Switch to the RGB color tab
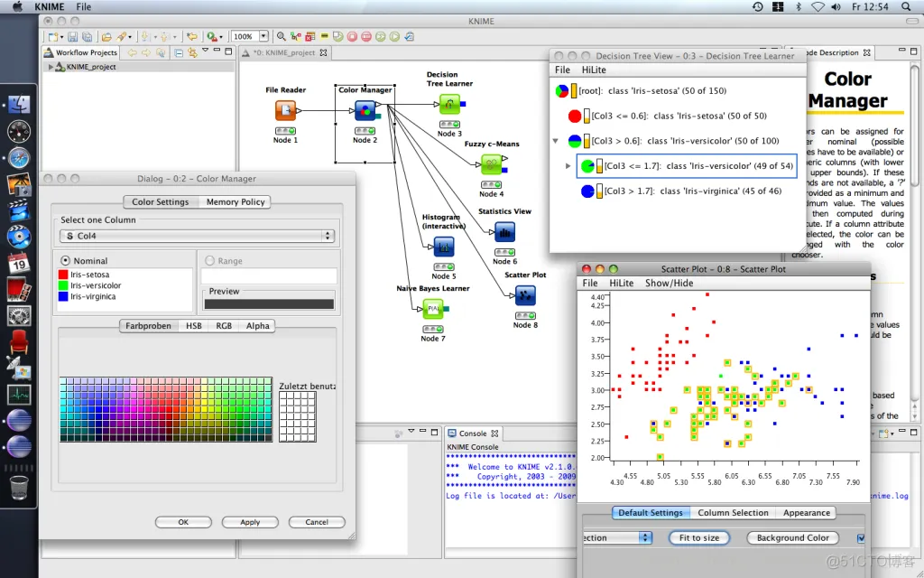Viewport: 924px width, 578px height. (224, 325)
